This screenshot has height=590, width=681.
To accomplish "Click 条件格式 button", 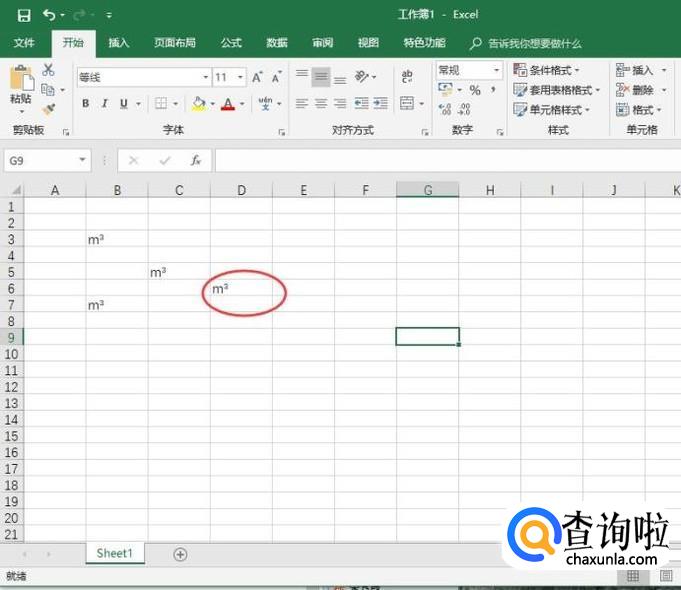I will (x=546, y=70).
